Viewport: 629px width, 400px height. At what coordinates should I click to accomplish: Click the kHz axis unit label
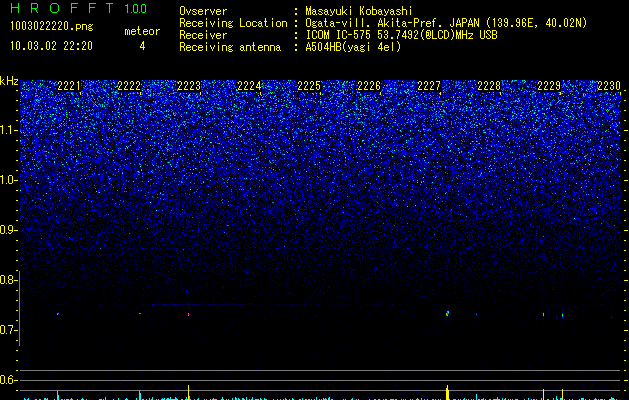tap(9, 81)
